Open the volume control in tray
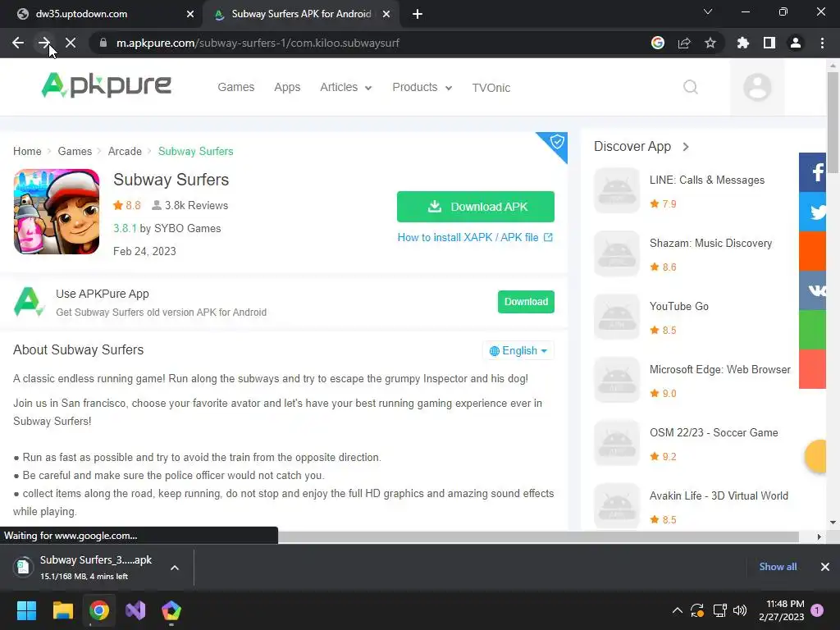Image resolution: width=840 pixels, height=630 pixels. (740, 610)
